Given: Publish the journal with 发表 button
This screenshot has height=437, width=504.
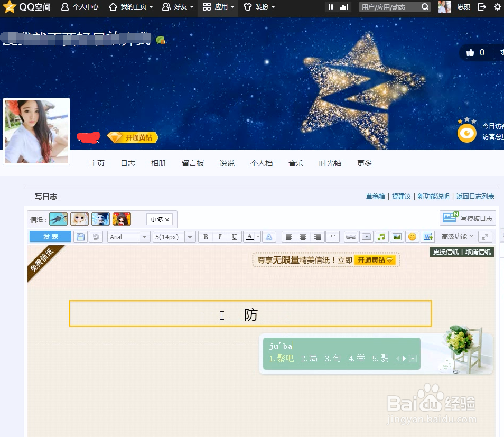Looking at the screenshot, I should (x=50, y=237).
